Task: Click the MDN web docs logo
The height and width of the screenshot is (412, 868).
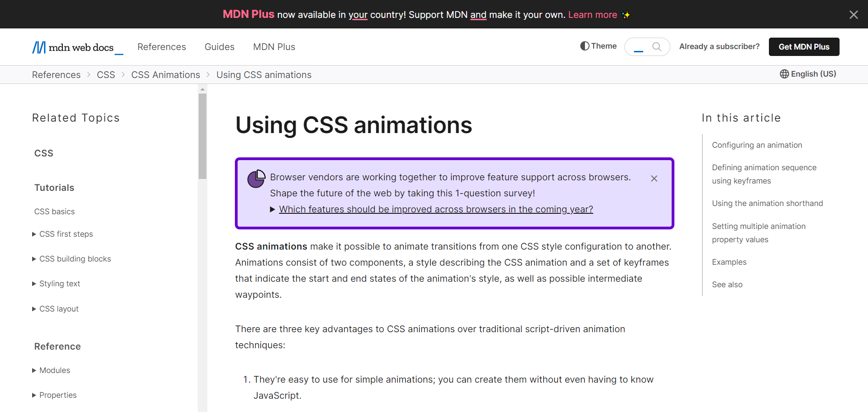Action: point(73,47)
